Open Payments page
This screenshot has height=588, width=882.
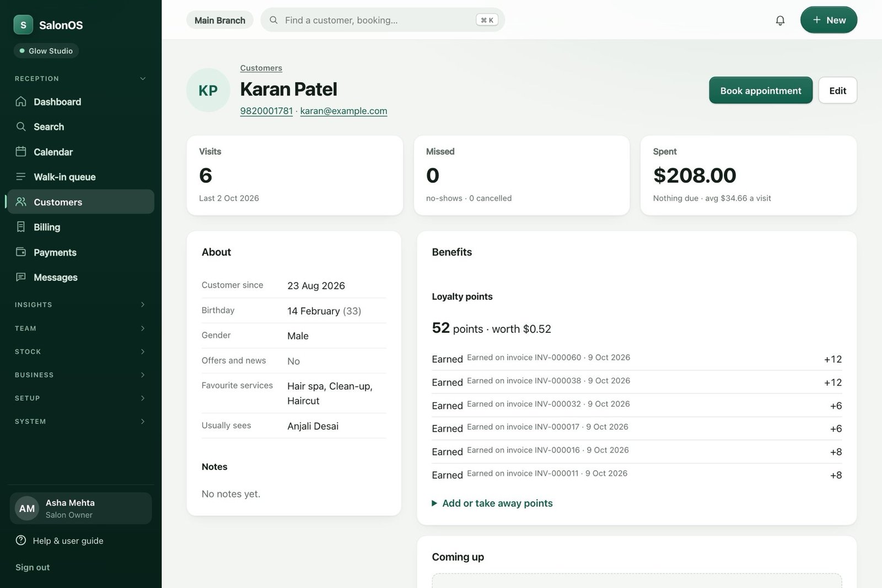(80, 252)
